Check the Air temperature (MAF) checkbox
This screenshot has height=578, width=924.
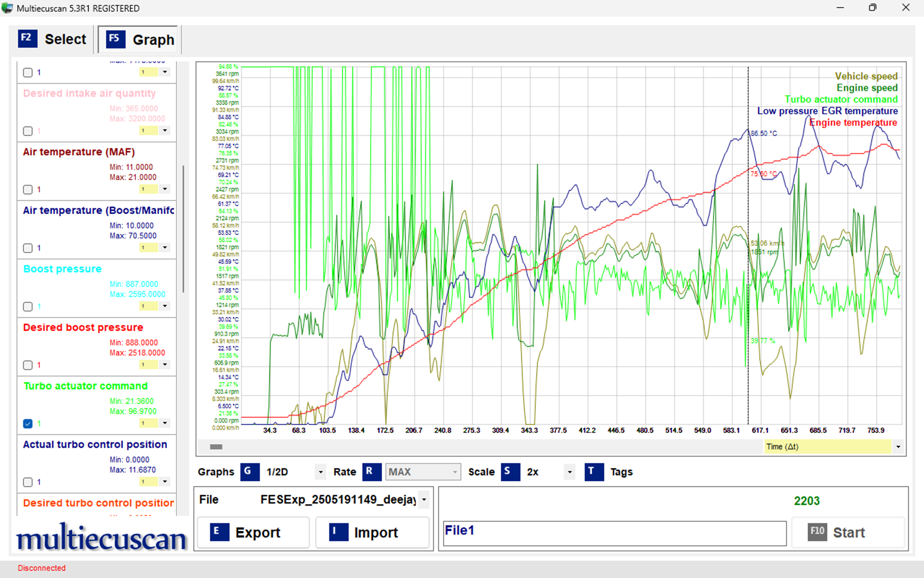tap(28, 189)
